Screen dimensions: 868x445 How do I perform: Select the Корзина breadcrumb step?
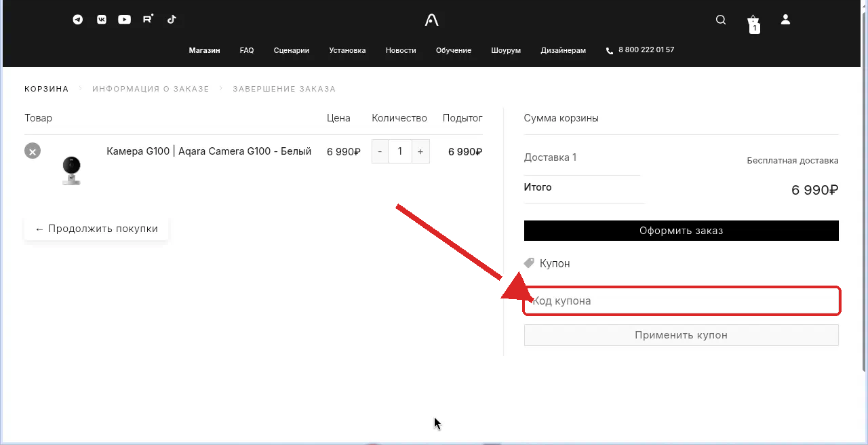[47, 89]
